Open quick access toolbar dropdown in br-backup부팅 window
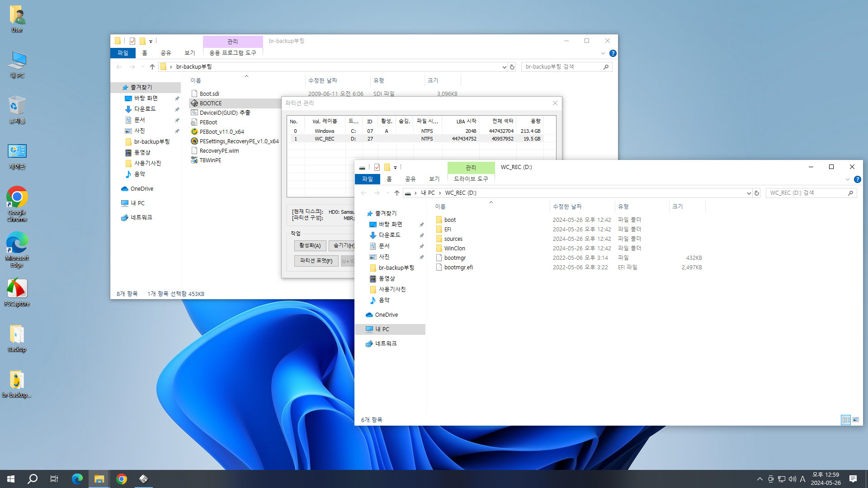This screenshot has height=488, width=868. click(151, 41)
